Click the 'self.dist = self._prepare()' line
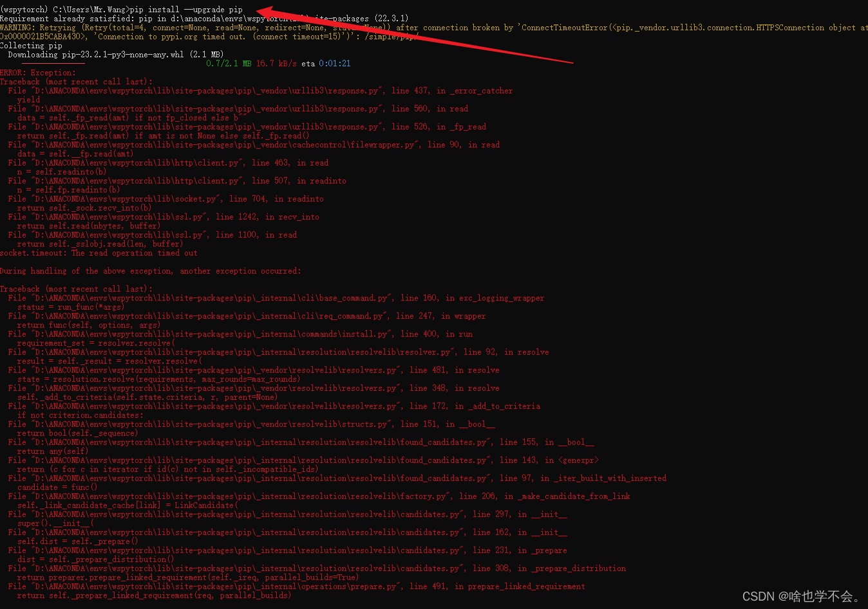The width and height of the screenshot is (868, 609). coord(78,541)
